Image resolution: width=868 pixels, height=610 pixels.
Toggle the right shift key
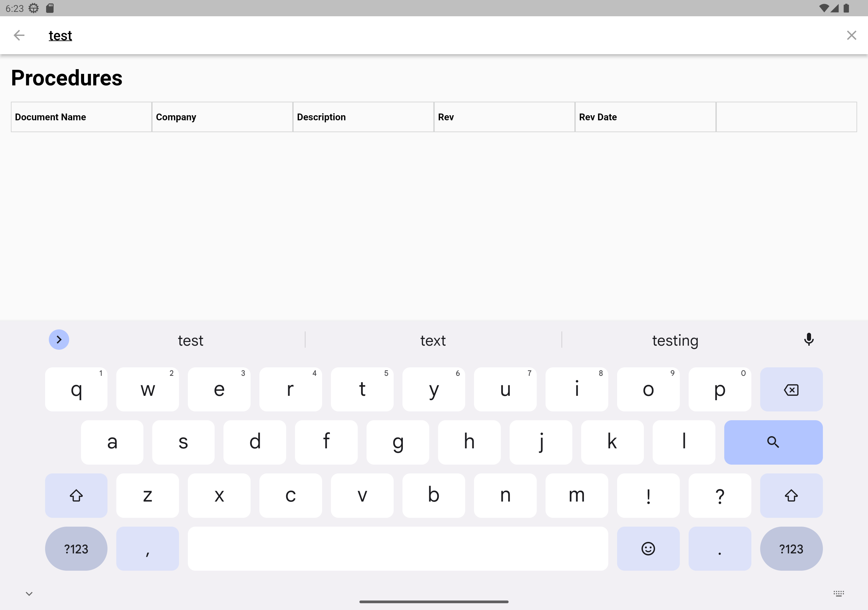(791, 495)
